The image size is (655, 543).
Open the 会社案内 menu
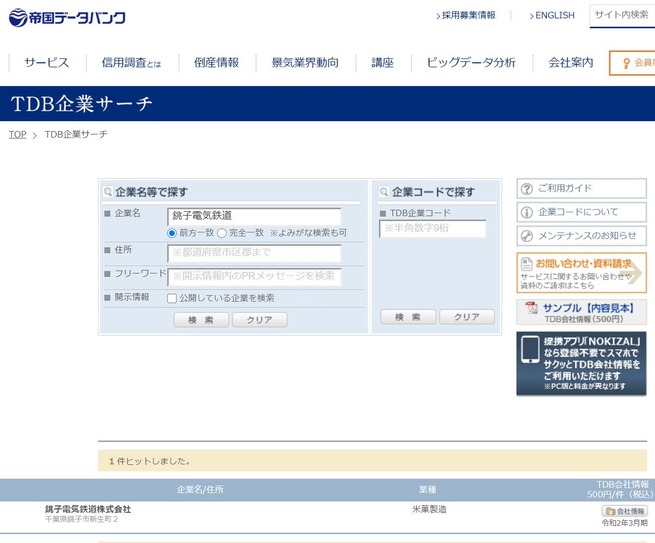[571, 63]
